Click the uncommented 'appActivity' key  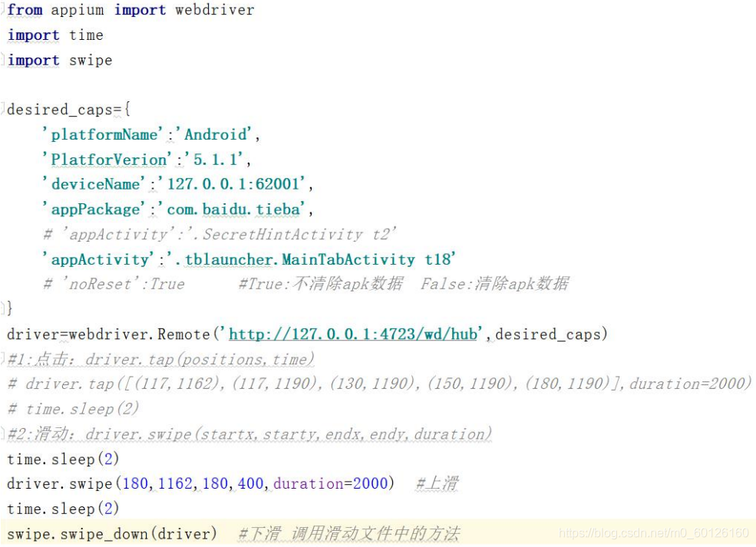point(97,259)
